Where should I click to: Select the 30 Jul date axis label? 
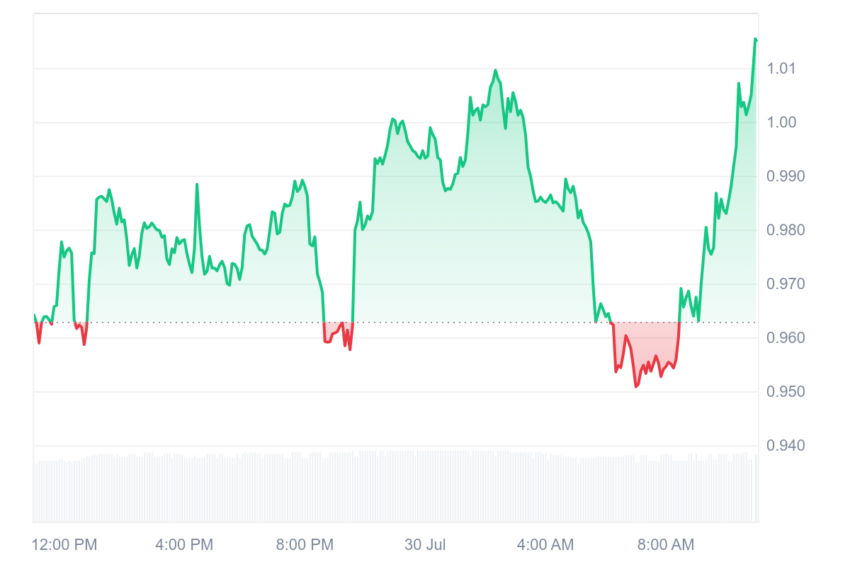tap(425, 545)
